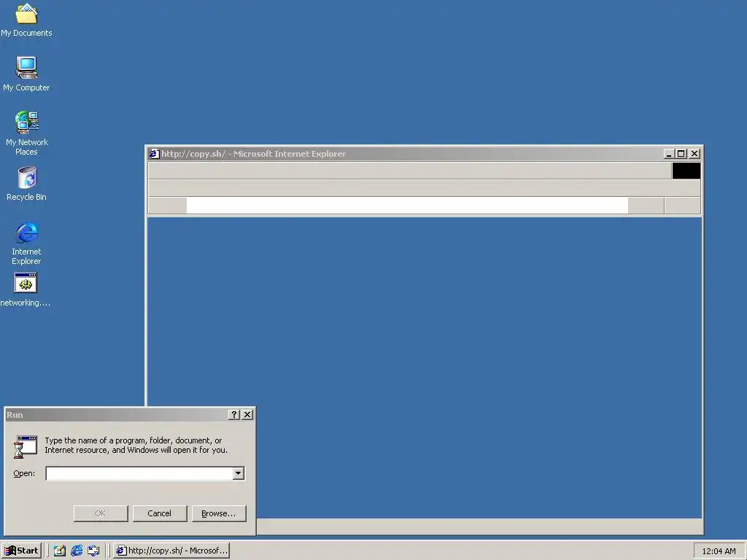Launch Internet Explorer from quick launch bar
Viewport: 747px width, 560px height.
click(x=77, y=551)
